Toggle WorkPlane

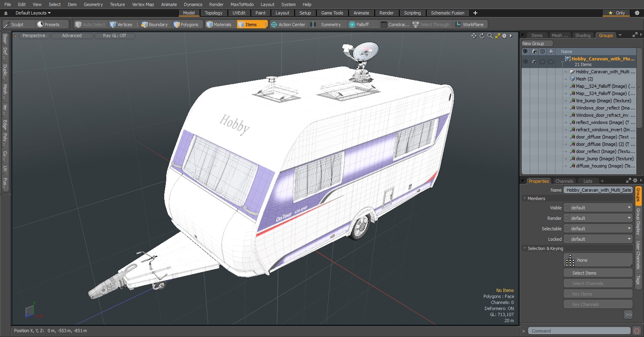tap(470, 25)
